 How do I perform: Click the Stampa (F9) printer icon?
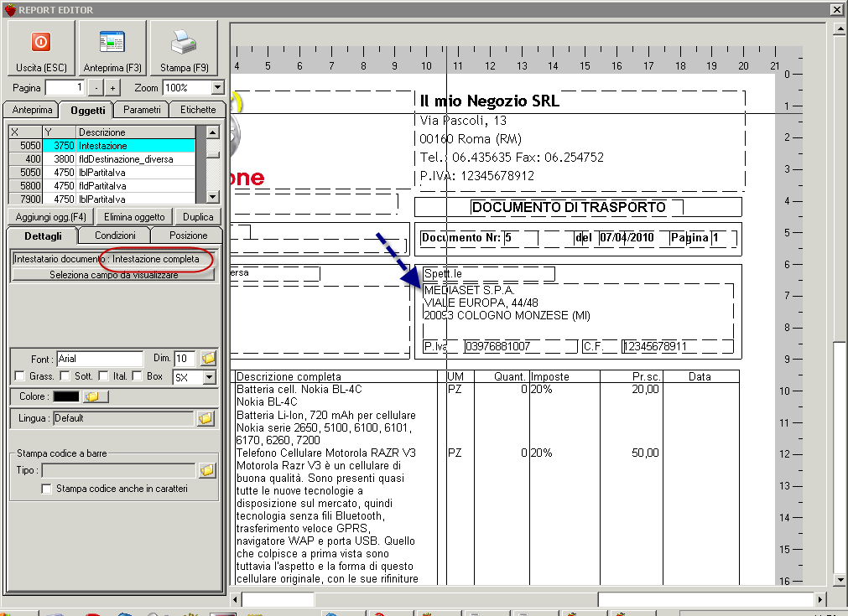pos(184,48)
